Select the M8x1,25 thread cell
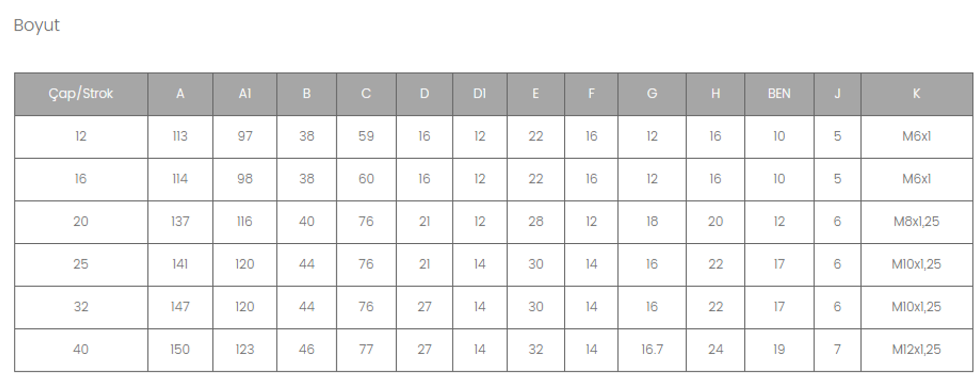980x386 pixels. [x=916, y=221]
